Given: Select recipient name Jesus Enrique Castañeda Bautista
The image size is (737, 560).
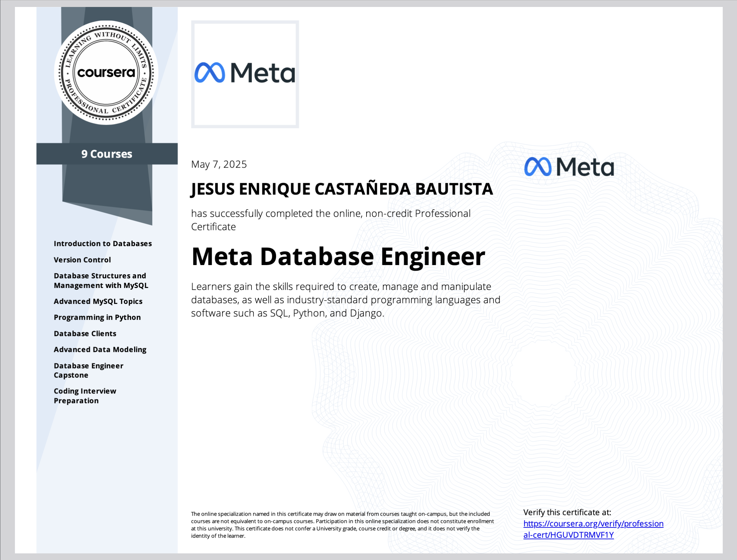Looking at the screenshot, I should click(342, 189).
